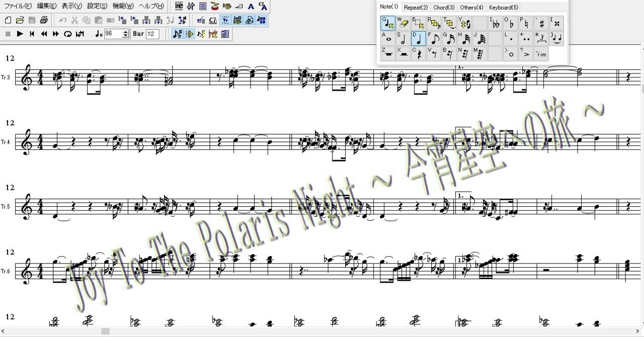The image size is (644, 337).
Task: Pick the double sharp accidental button
Action: coord(556,23)
